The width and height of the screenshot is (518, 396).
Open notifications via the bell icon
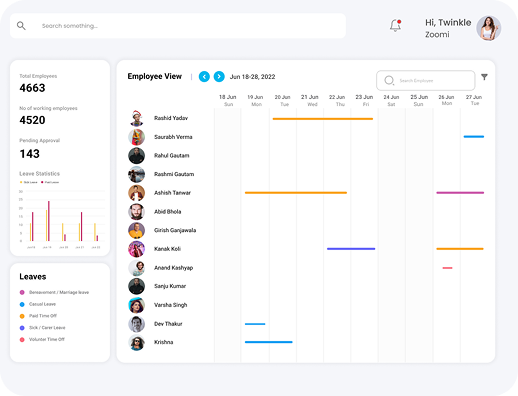point(395,25)
